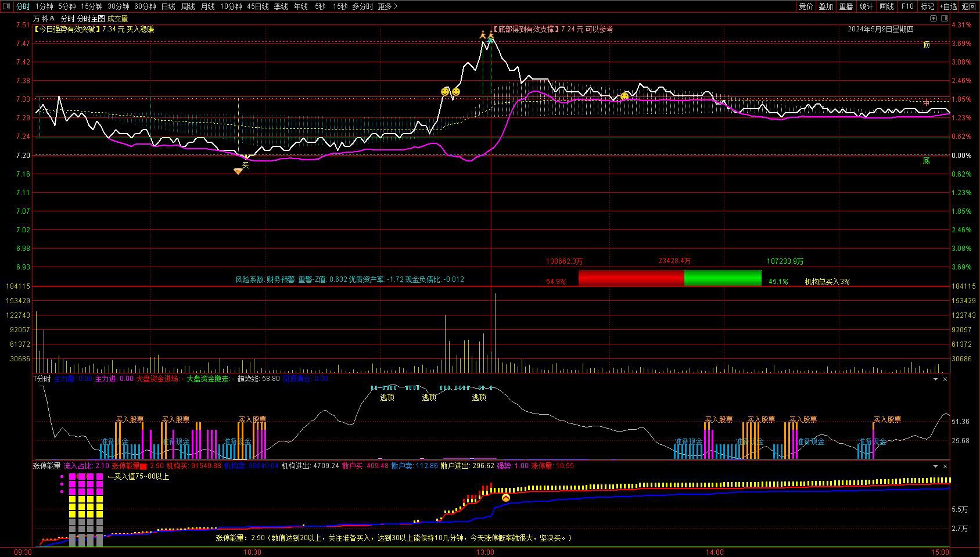Switch to the 1分钟 chart period

(44, 6)
